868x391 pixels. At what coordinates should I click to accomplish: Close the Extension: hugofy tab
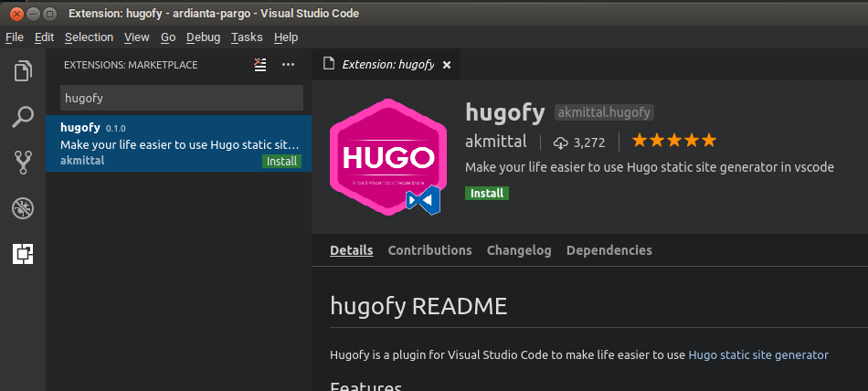(x=447, y=65)
